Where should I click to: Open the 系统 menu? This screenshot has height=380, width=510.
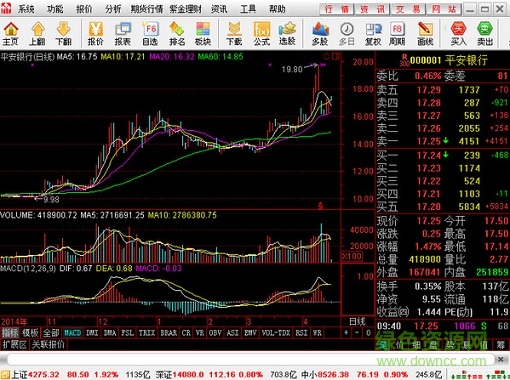pos(26,9)
